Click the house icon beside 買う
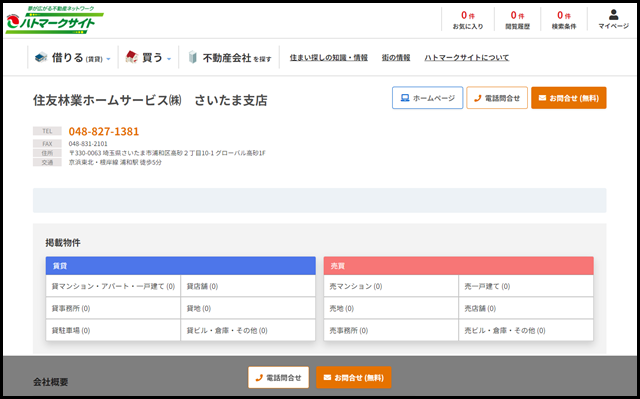 pos(131,57)
